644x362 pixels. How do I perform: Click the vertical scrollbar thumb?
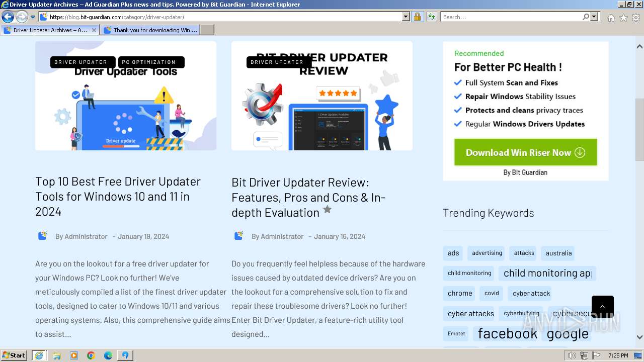[x=639, y=130]
